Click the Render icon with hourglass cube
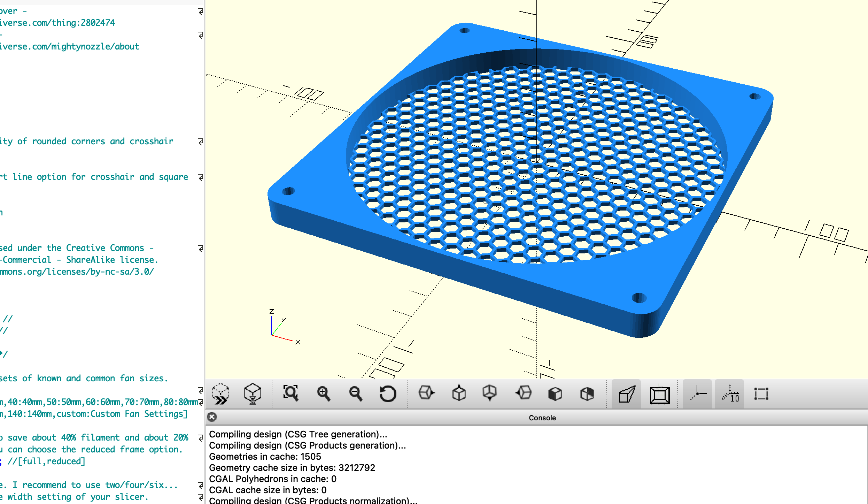 point(253,394)
